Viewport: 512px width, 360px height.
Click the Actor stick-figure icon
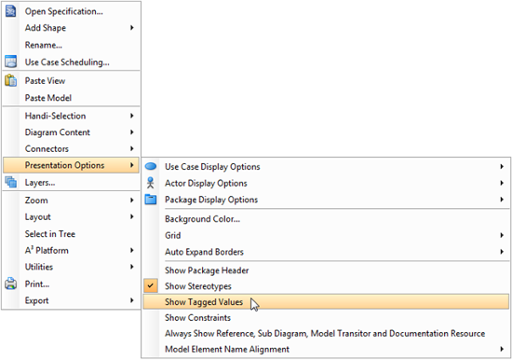(151, 183)
